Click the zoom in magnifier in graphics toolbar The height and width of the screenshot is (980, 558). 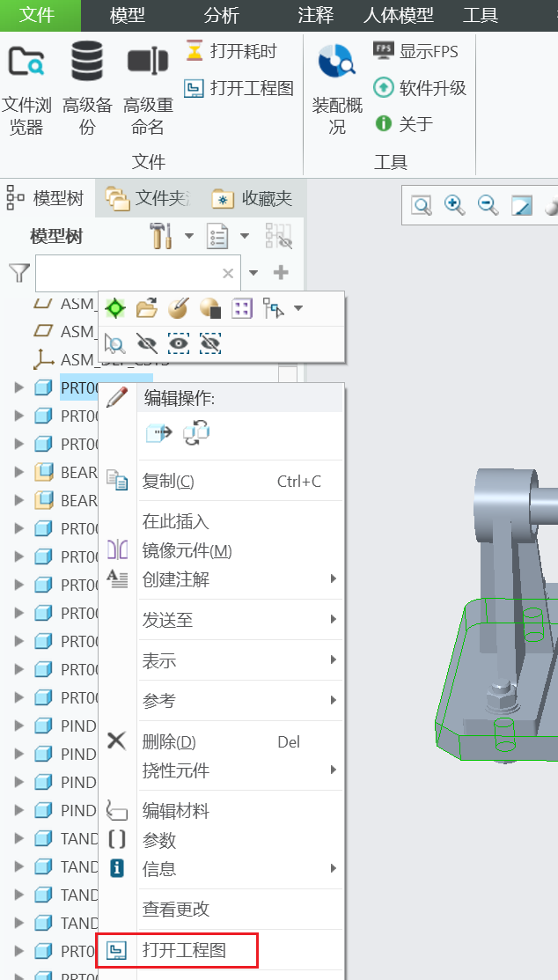coord(454,205)
